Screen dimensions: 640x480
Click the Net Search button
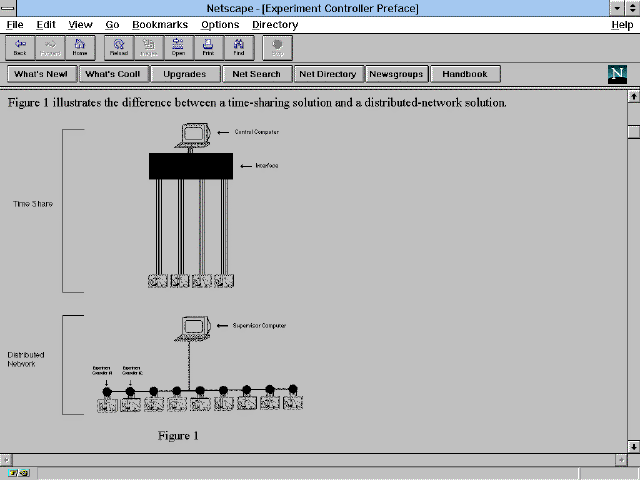pos(257,74)
